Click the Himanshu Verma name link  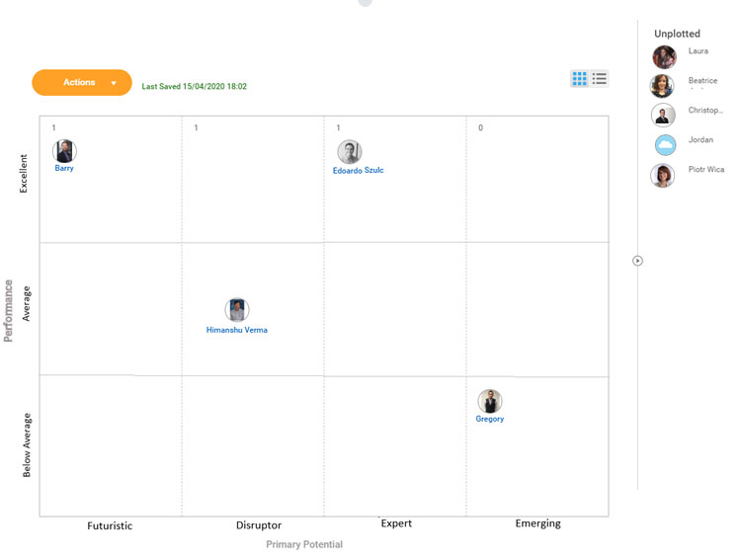coord(237,330)
